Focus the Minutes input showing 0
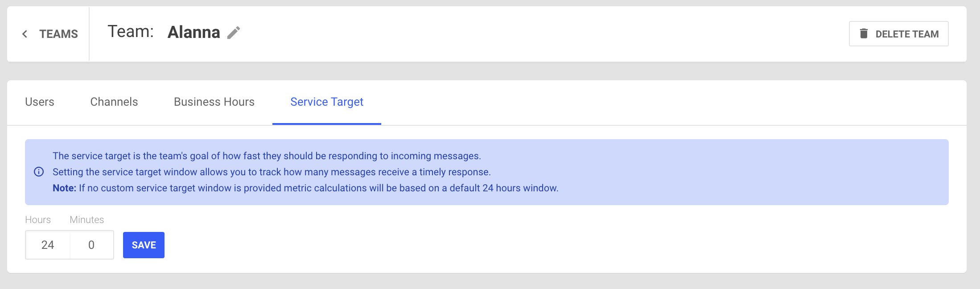The width and height of the screenshot is (980, 289). 91,245
